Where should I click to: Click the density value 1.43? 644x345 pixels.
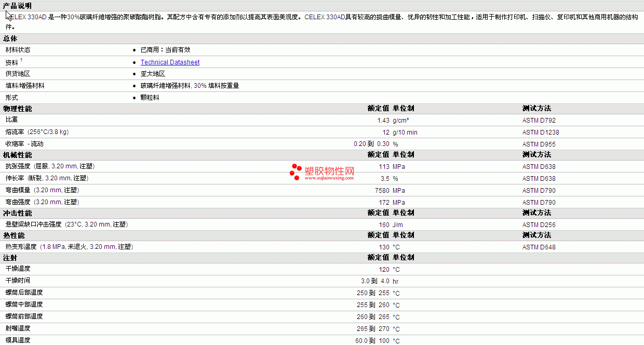(383, 121)
